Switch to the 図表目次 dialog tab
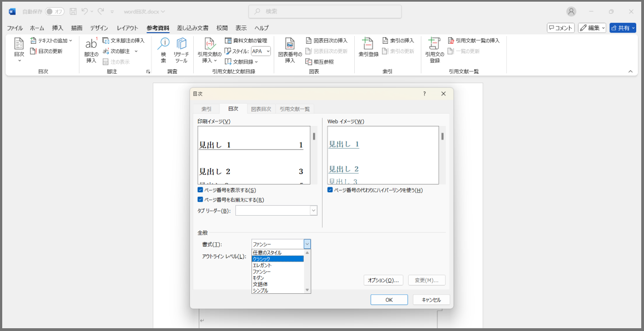This screenshot has height=331, width=644. pyautogui.click(x=261, y=109)
